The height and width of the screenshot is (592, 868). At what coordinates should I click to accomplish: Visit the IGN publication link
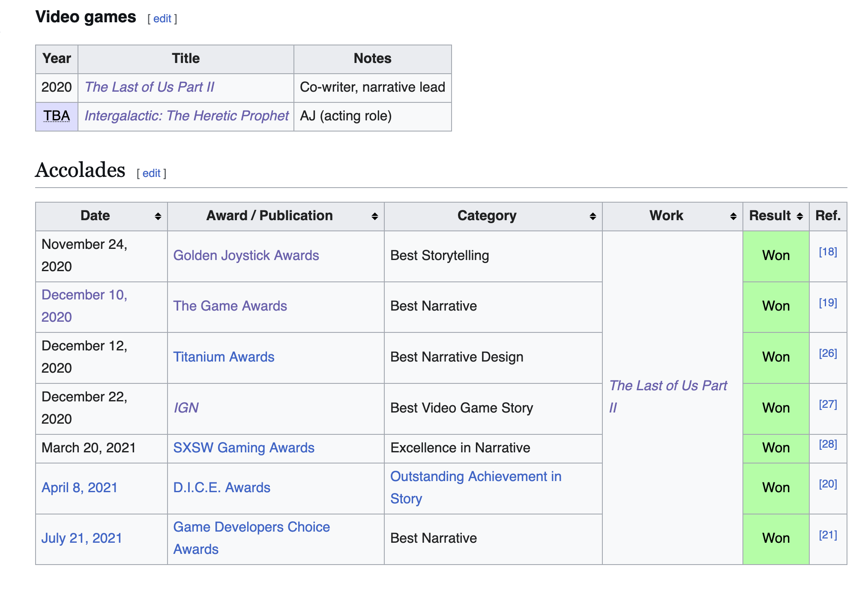[186, 408]
